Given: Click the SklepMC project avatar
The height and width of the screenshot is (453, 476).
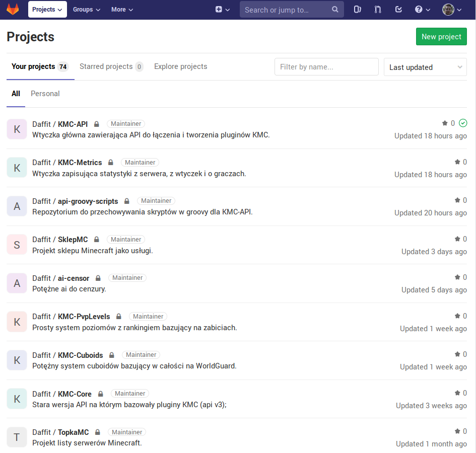Looking at the screenshot, I should coord(17,245).
